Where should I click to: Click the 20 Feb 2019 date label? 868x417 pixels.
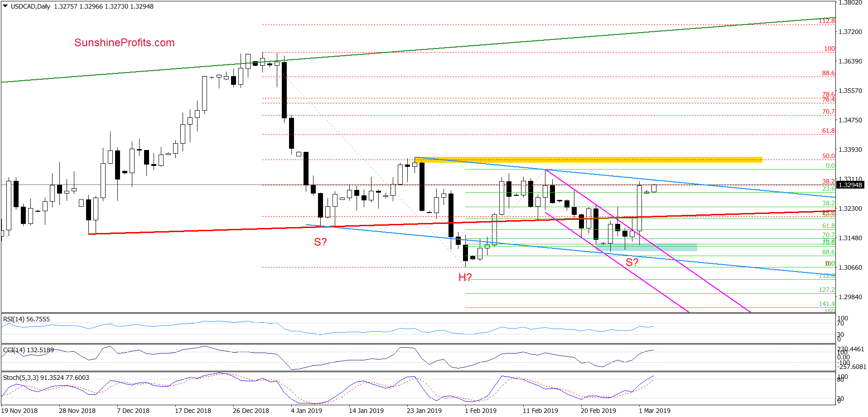[598, 411]
